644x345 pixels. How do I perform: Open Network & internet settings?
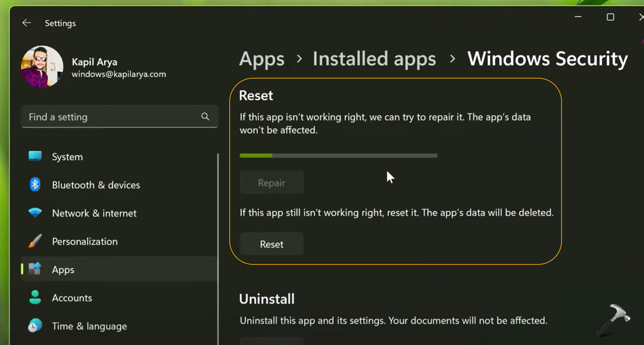tap(94, 213)
